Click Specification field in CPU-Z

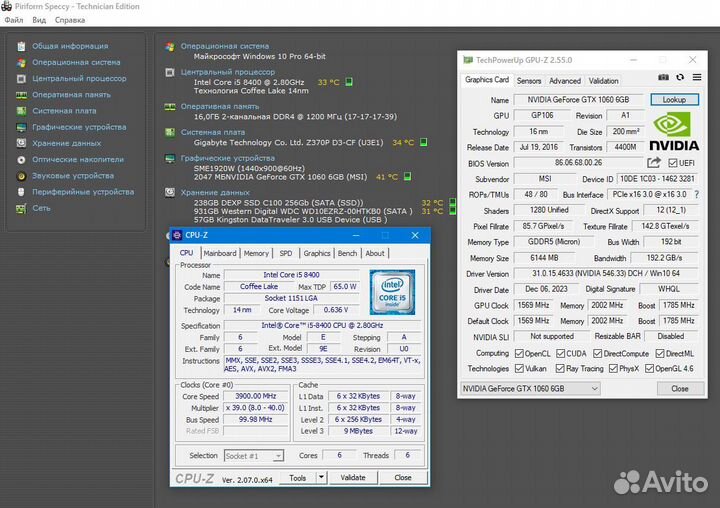[322, 325]
